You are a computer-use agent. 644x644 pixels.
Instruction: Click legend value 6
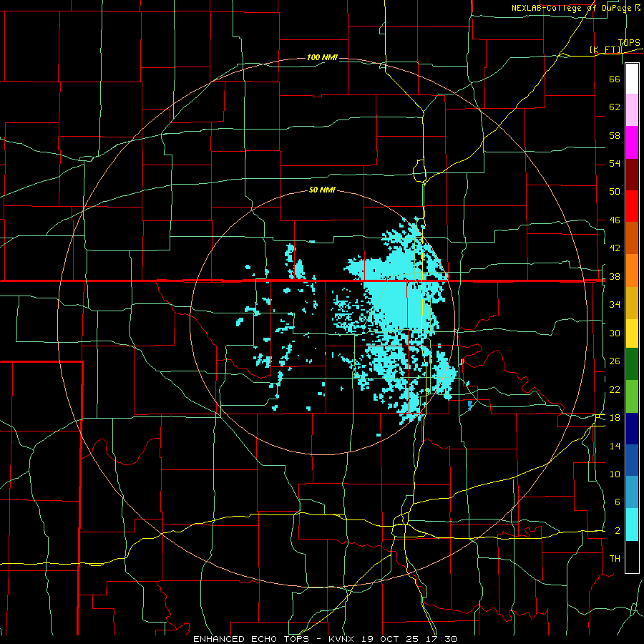pyautogui.click(x=617, y=502)
